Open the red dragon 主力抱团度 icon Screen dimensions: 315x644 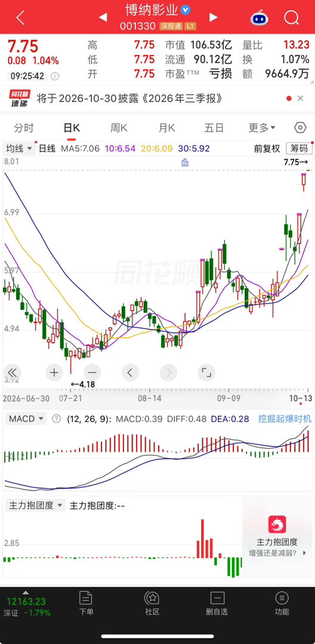[277, 525]
